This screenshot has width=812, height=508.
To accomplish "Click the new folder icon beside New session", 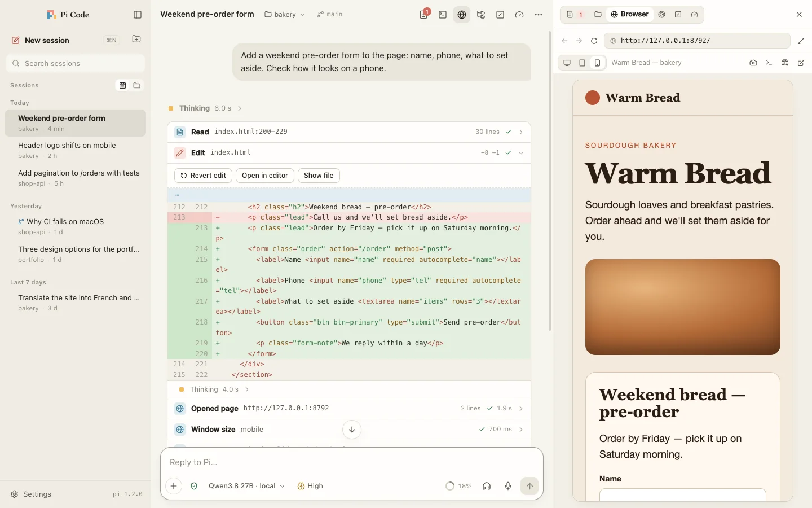I will [136, 40].
